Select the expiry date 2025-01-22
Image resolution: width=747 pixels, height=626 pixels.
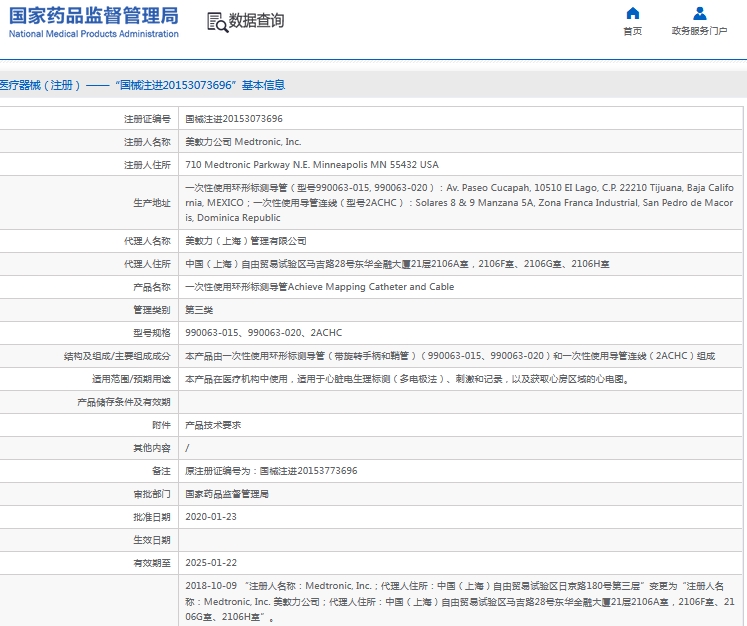[211, 562]
